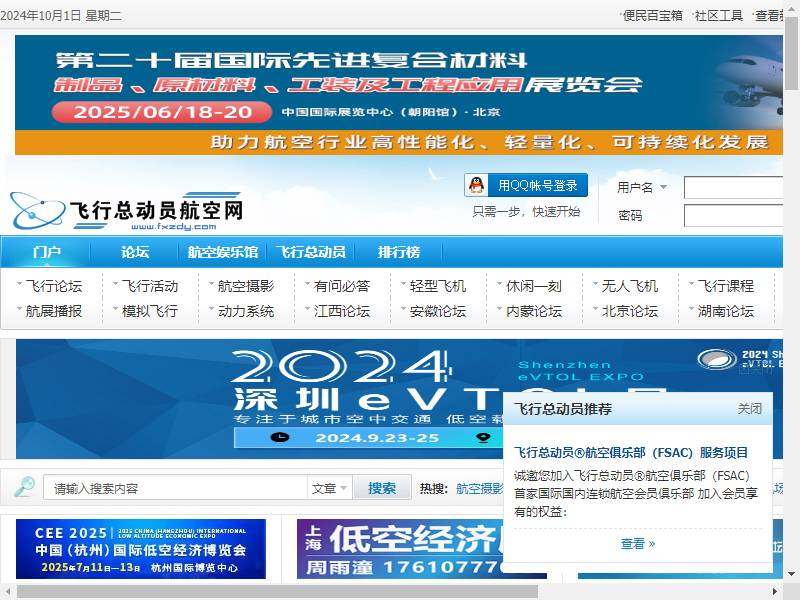Open the 有问必答 link

coord(342,286)
